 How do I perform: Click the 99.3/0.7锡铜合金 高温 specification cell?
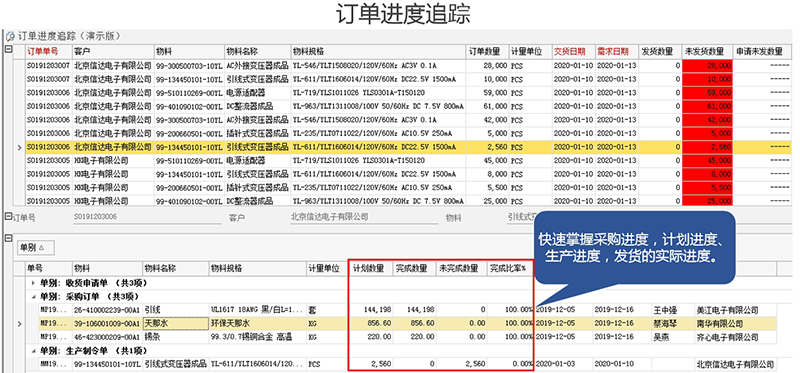coord(258,337)
